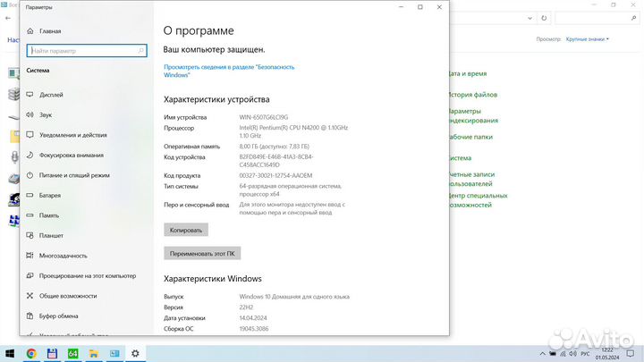Select the device code B2FDB49E value
This screenshot has width=644, height=362.
[276, 161]
